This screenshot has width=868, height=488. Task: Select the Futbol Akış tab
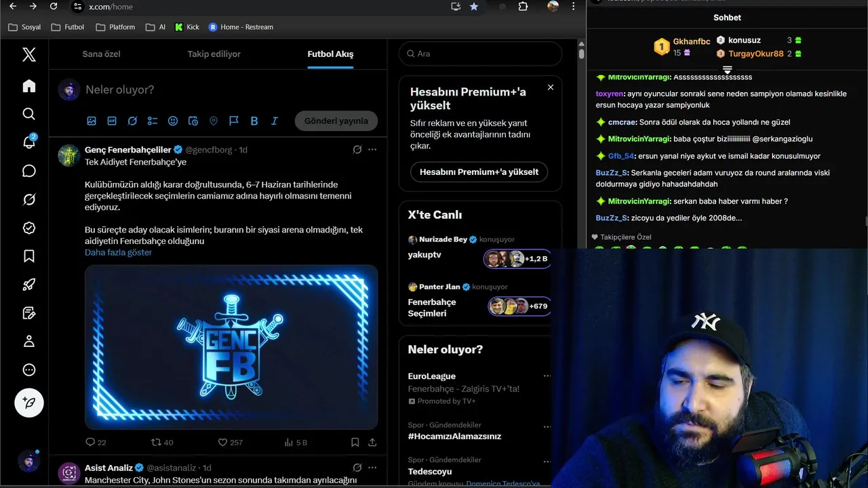pos(330,54)
